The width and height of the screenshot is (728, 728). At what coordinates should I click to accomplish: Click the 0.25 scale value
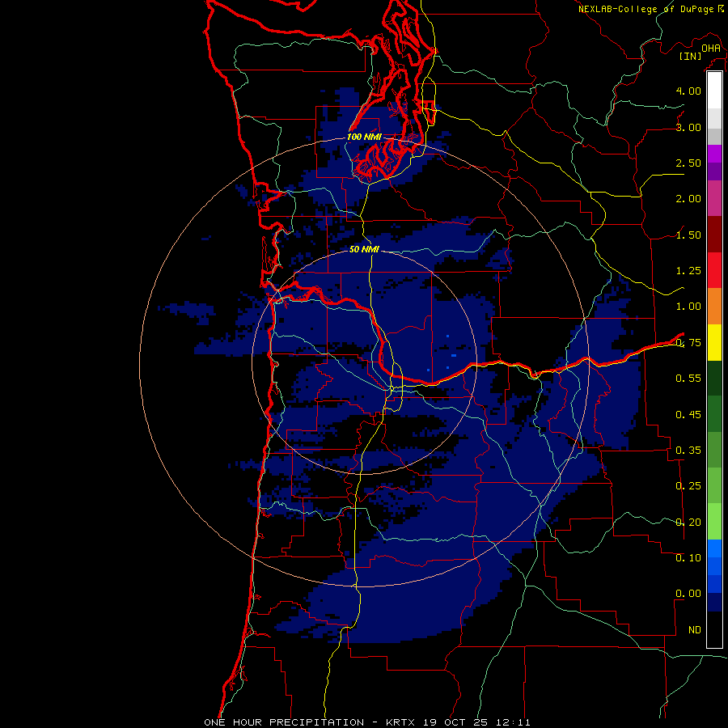[688, 486]
